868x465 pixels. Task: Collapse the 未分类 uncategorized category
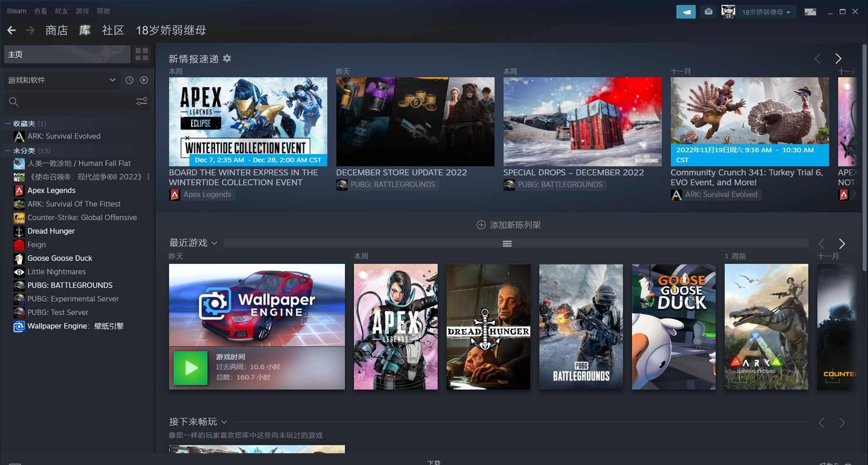point(7,150)
